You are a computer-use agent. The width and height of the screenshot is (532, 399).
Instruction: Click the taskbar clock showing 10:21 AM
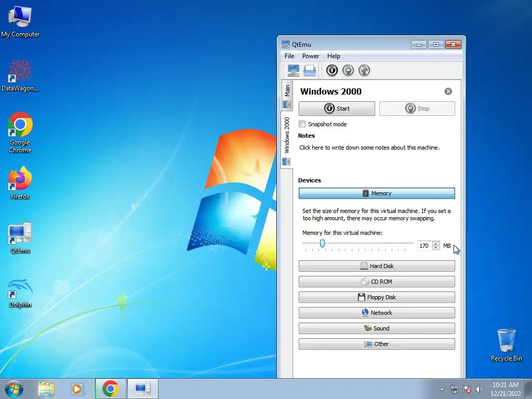pyautogui.click(x=506, y=389)
